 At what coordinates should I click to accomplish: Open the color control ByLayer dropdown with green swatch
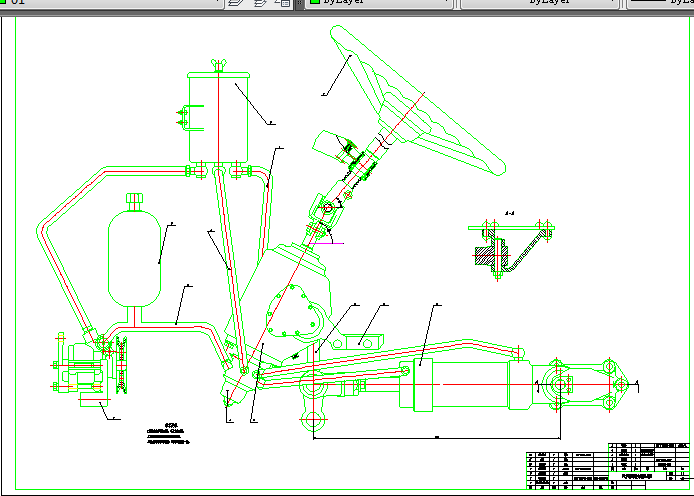[378, 3]
